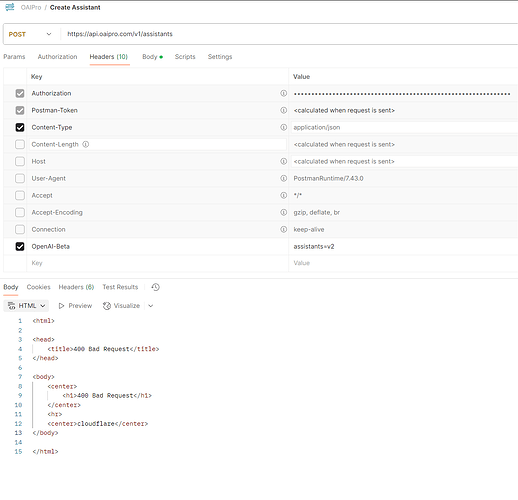Open the User-Agent header info icon

(x=283, y=178)
